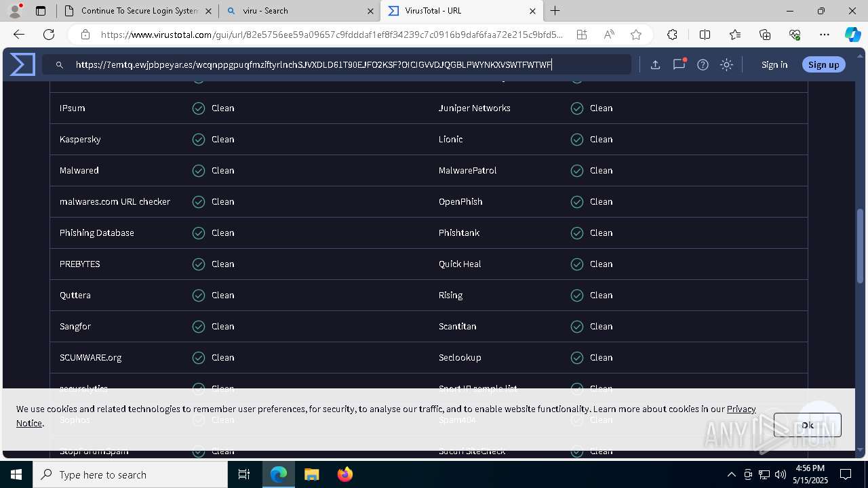Click the Scantitan vendor name
Image resolution: width=868 pixels, height=488 pixels.
click(x=458, y=326)
